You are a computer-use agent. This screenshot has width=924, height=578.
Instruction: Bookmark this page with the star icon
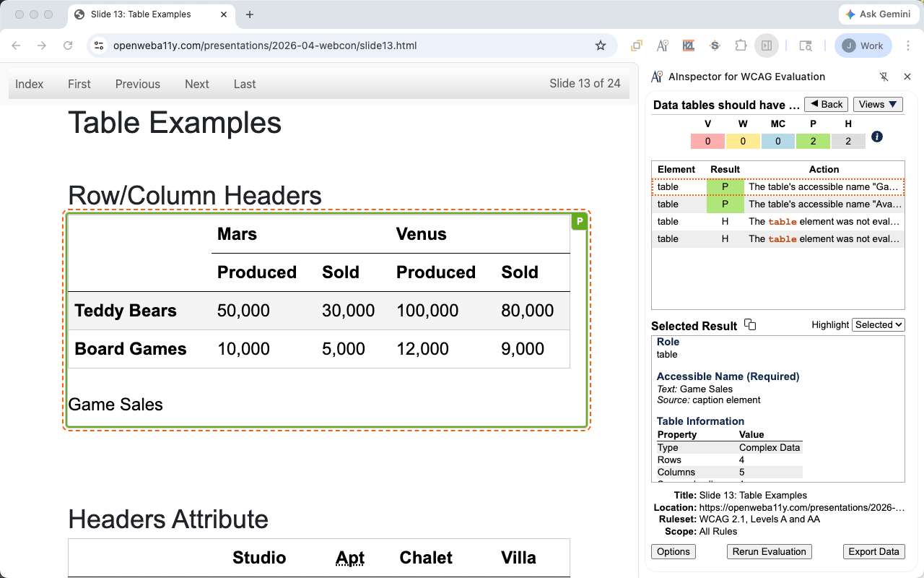point(601,46)
